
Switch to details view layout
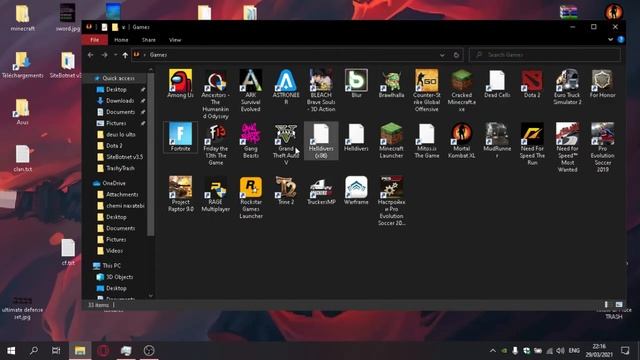tap(606, 304)
